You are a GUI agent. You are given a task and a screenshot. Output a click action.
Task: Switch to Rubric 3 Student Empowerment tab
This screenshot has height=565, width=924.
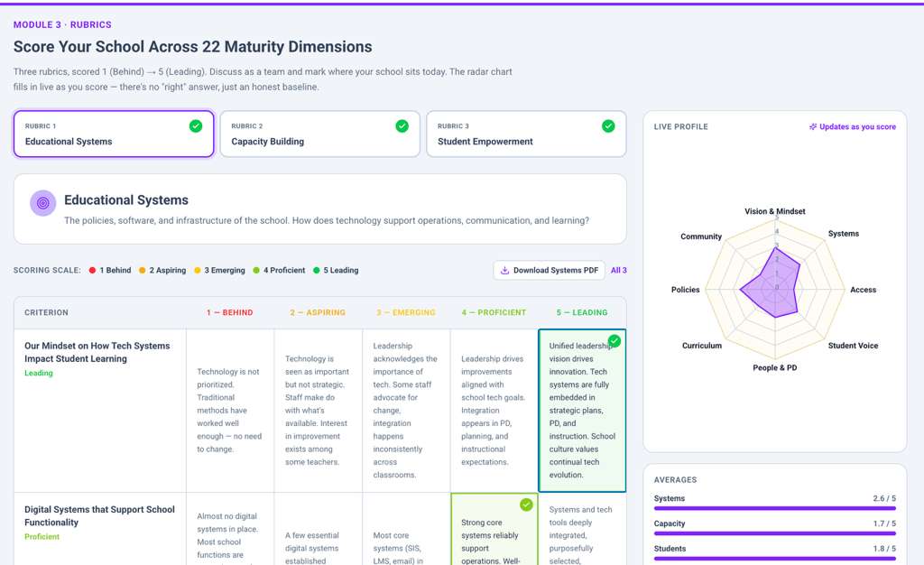(x=526, y=134)
